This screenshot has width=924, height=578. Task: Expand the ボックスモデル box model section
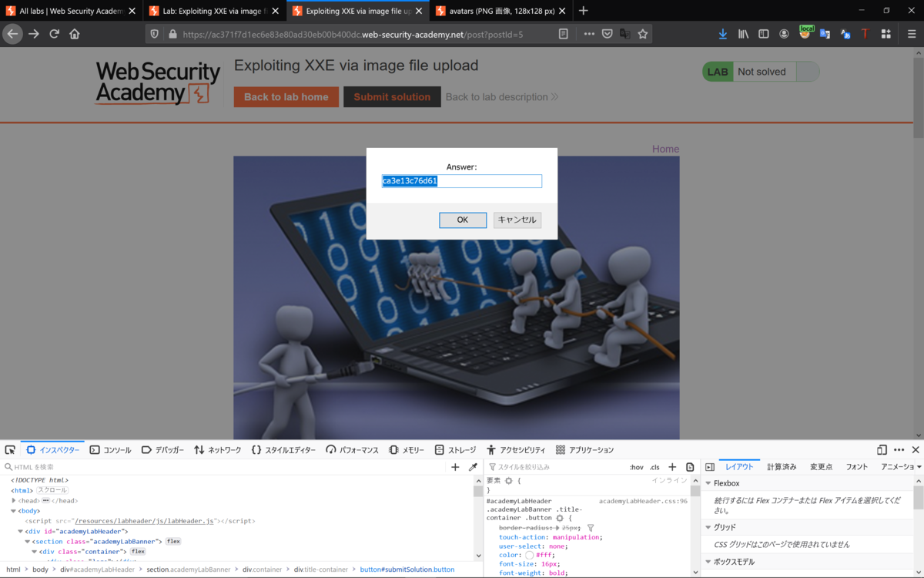(x=708, y=562)
